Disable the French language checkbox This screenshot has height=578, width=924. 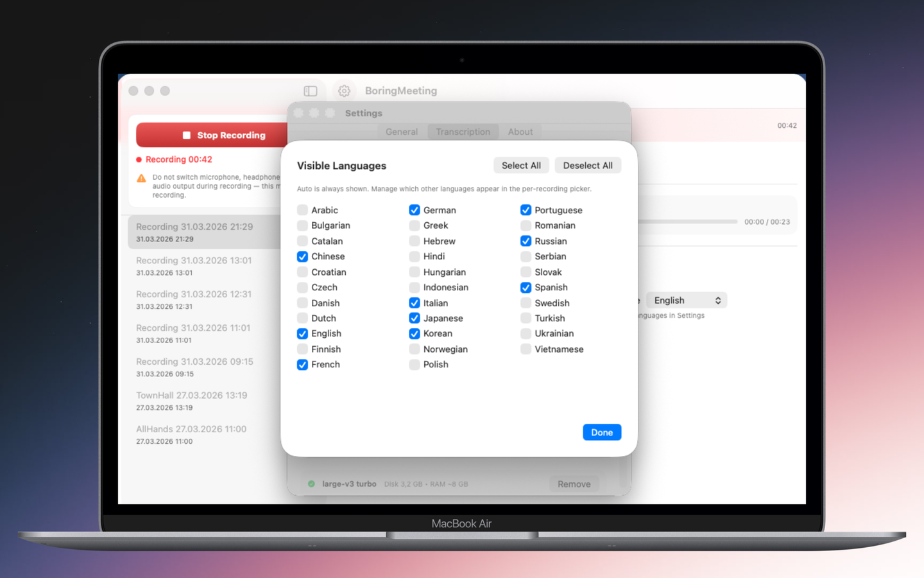(x=302, y=364)
